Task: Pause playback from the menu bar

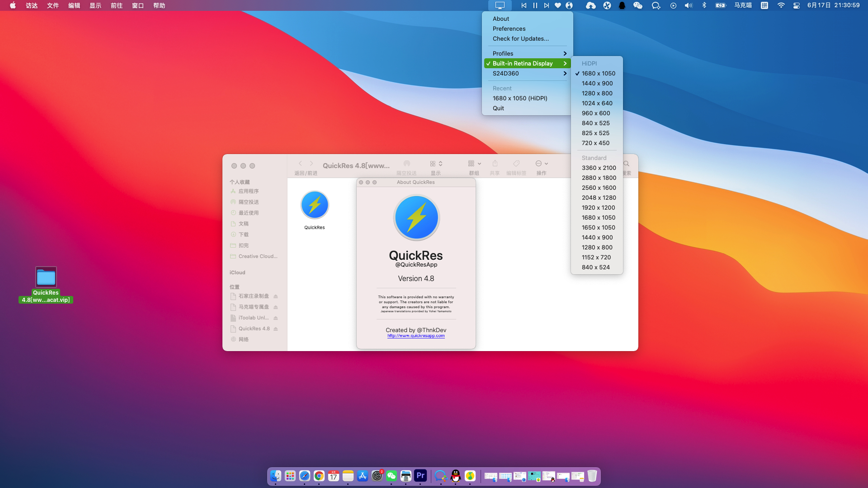Action: (535, 5)
